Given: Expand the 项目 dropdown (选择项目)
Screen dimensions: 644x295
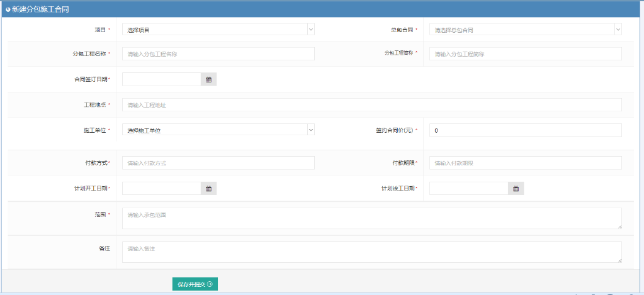Looking at the screenshot, I should pyautogui.click(x=218, y=30).
